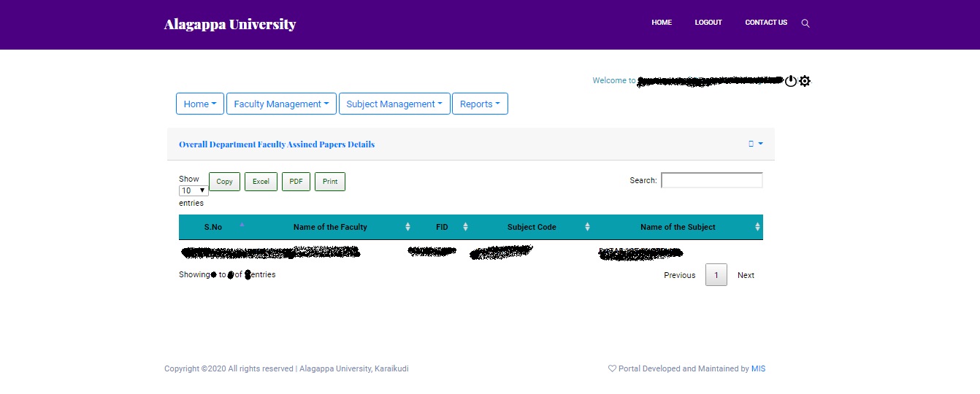Focus the table Search input field
Image resolution: width=980 pixels, height=394 pixels.
coord(712,180)
